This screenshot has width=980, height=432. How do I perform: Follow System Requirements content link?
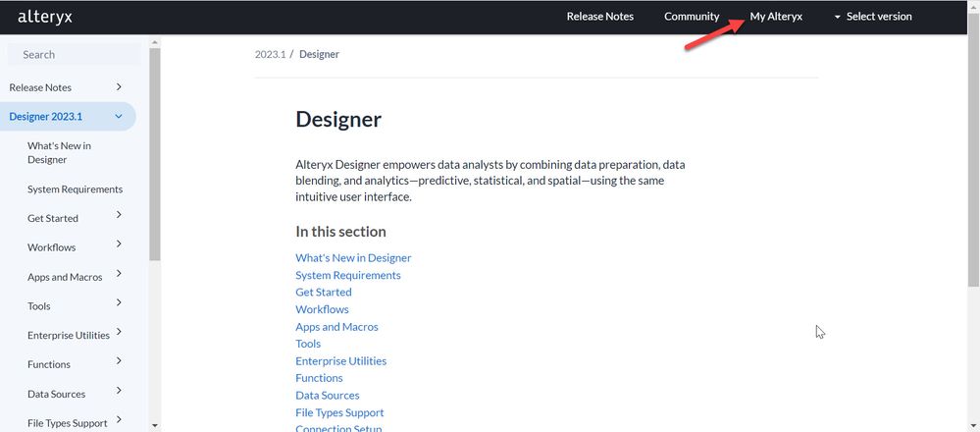(348, 275)
